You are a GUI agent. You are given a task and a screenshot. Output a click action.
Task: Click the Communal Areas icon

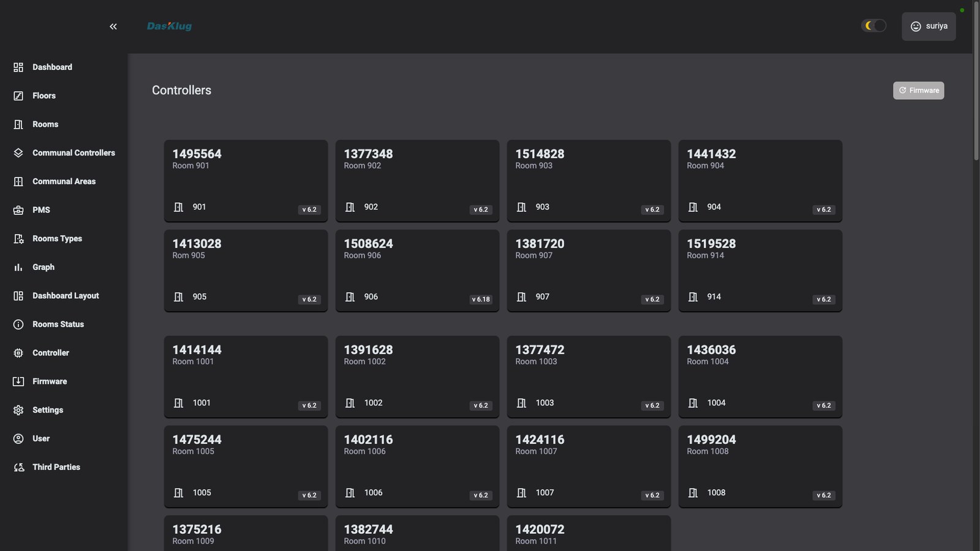tap(18, 182)
